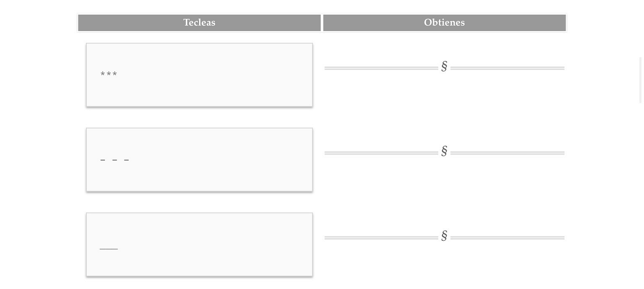Click the second code box containing dashes
Screen dimensions: 644x289
tap(199, 160)
